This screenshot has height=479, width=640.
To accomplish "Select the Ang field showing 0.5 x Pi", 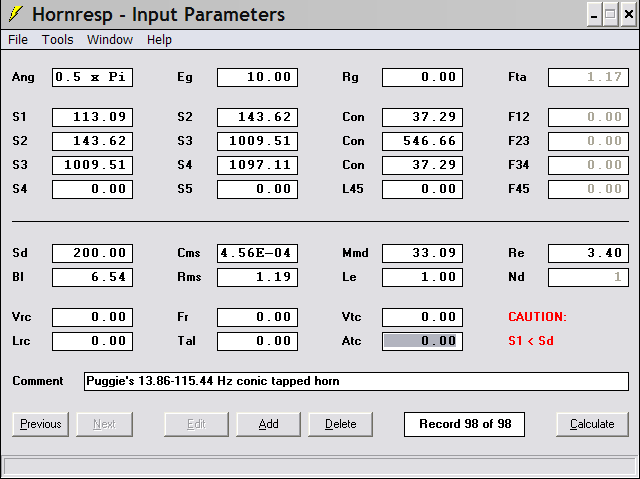I will point(92,77).
